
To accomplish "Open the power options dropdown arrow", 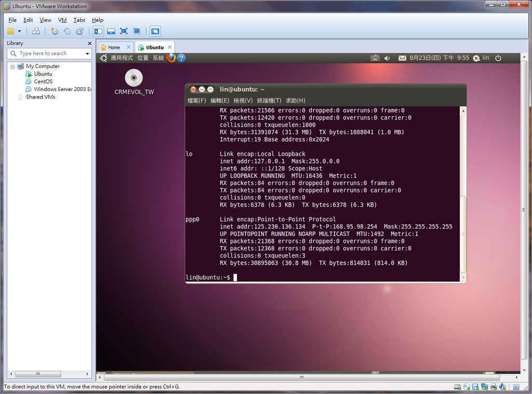I will click(x=19, y=31).
